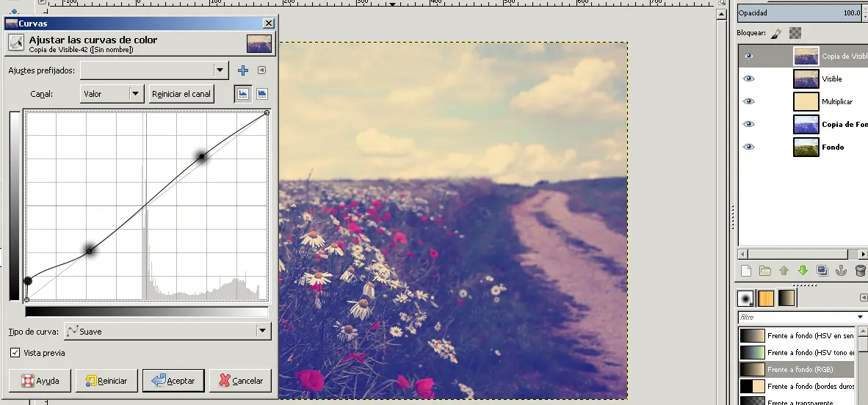Anchor the floating layer
Viewport: 868px width, 405px height.
[841, 271]
